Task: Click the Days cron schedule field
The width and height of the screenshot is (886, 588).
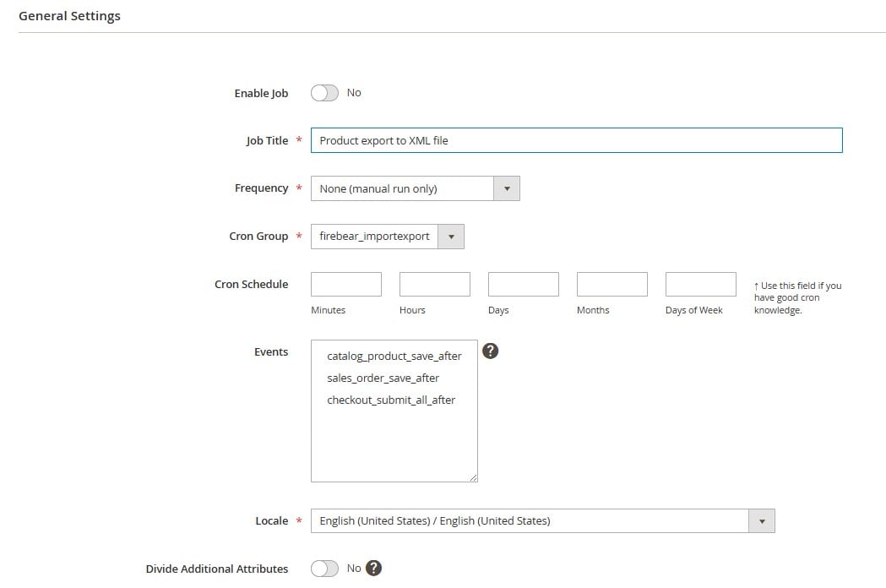Action: 523,284
